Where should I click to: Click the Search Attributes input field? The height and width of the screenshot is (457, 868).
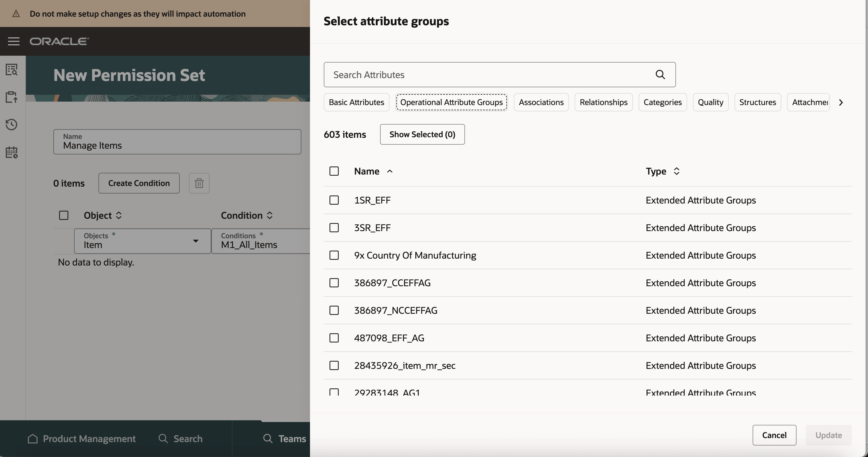tap(500, 74)
